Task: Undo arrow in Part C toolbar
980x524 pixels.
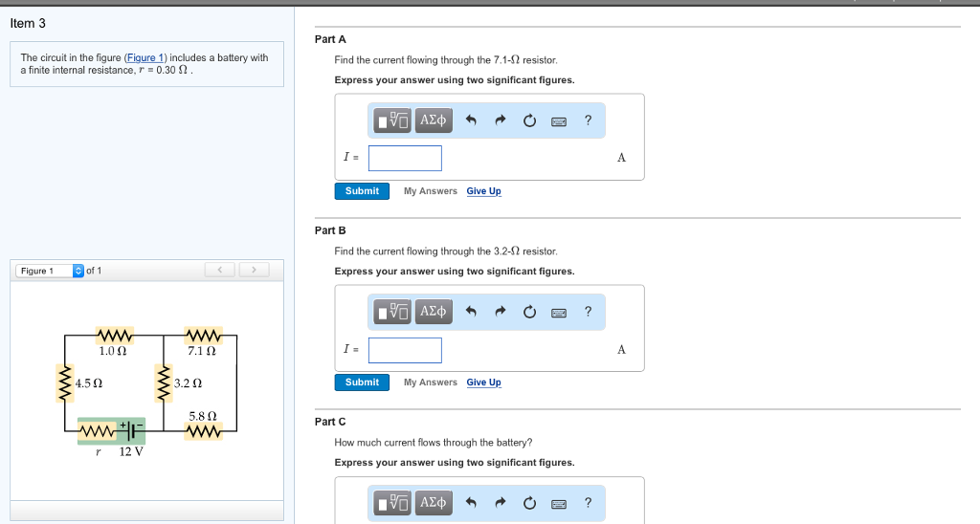Action: pyautogui.click(x=471, y=503)
